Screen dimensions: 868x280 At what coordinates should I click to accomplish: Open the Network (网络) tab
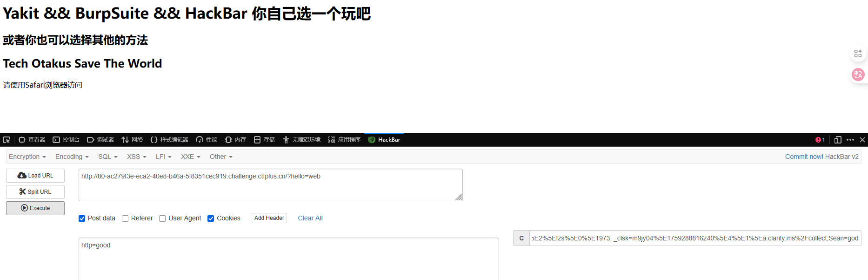pos(132,140)
